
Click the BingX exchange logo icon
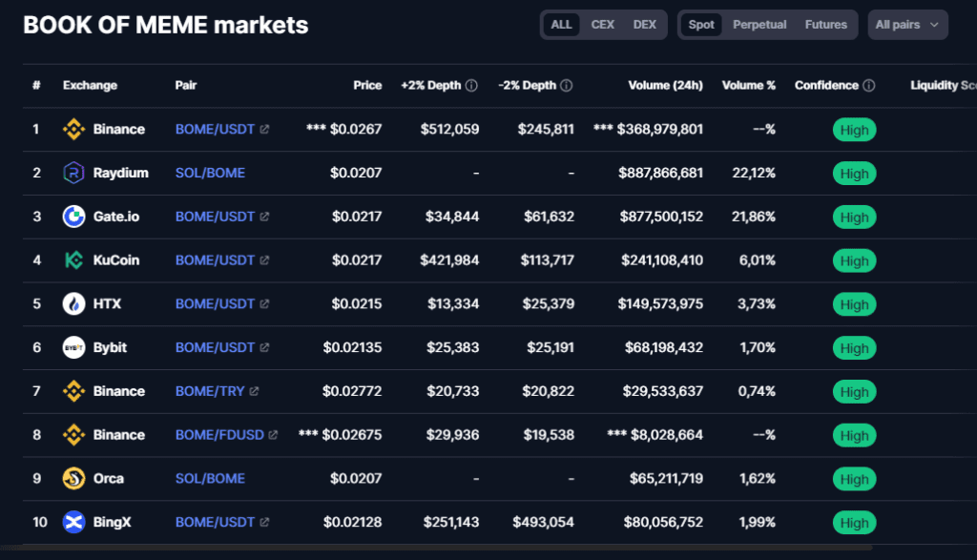click(x=73, y=522)
